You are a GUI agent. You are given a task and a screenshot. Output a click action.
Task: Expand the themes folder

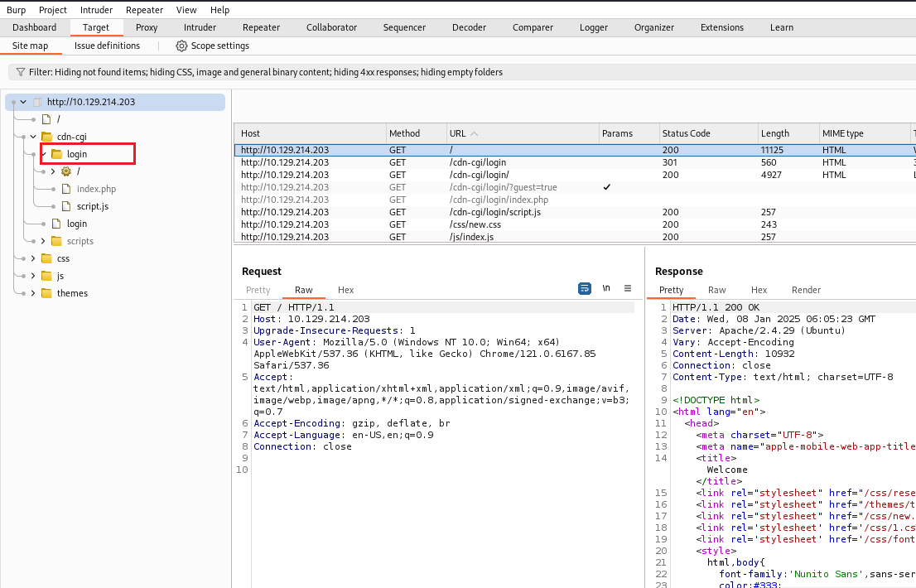(x=33, y=293)
